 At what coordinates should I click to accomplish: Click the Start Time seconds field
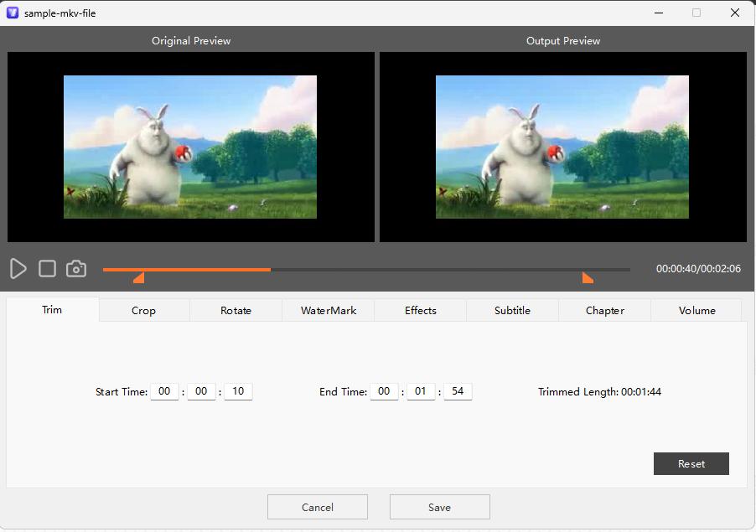(238, 391)
